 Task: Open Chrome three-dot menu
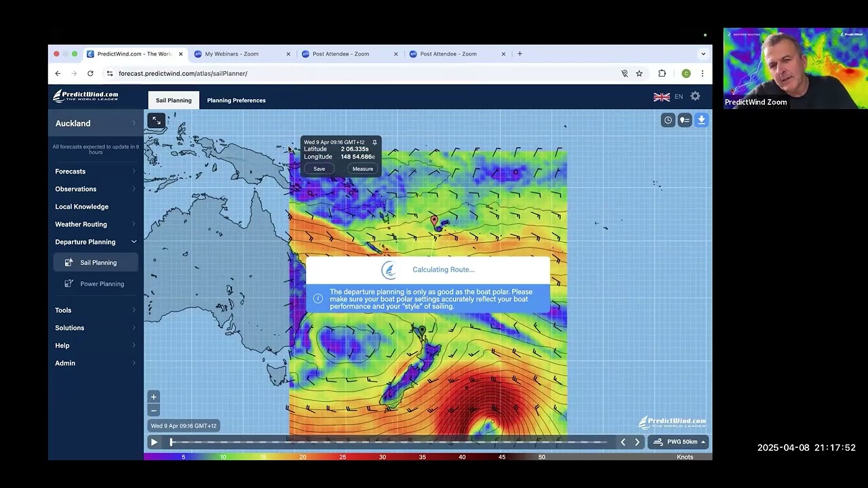coord(703,73)
